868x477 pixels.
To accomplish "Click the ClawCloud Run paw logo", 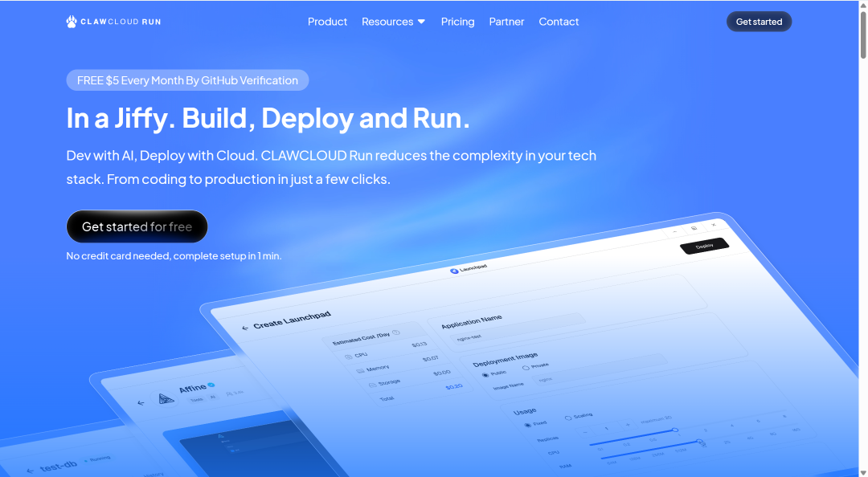I will (x=72, y=22).
